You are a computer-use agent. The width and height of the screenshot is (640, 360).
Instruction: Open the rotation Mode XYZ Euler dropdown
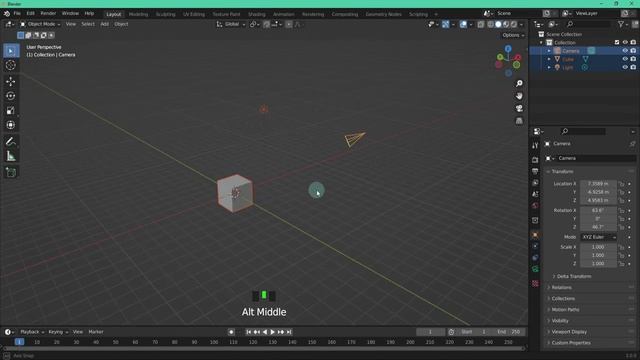[x=599, y=237]
